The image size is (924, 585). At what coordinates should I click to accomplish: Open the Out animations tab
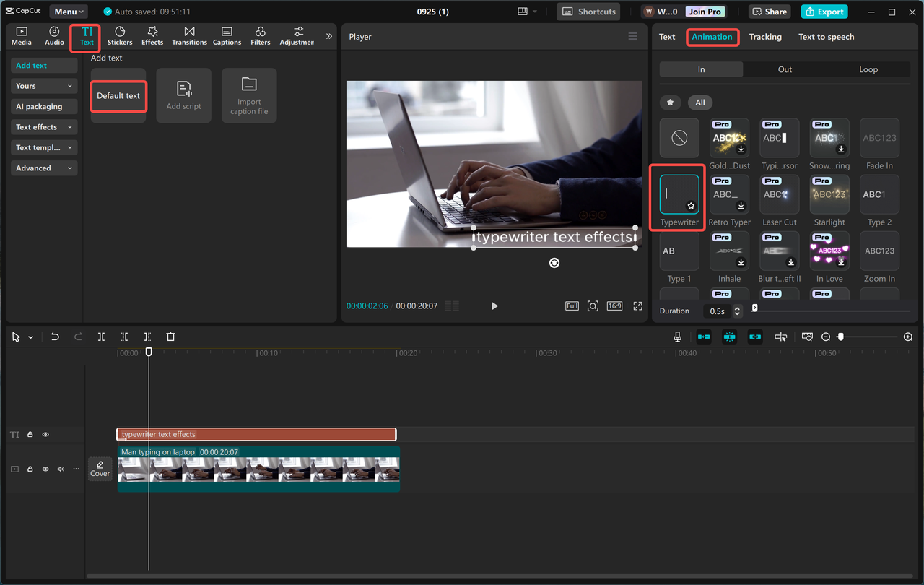[x=785, y=69]
